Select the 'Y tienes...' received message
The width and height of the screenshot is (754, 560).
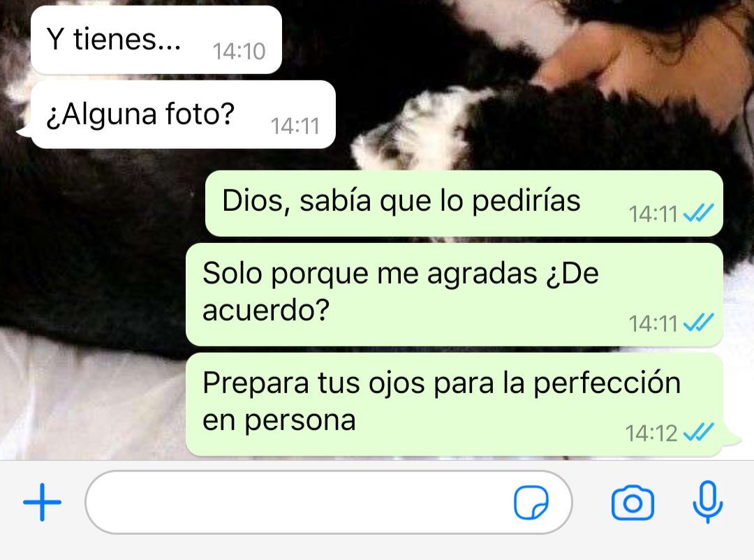(156, 40)
